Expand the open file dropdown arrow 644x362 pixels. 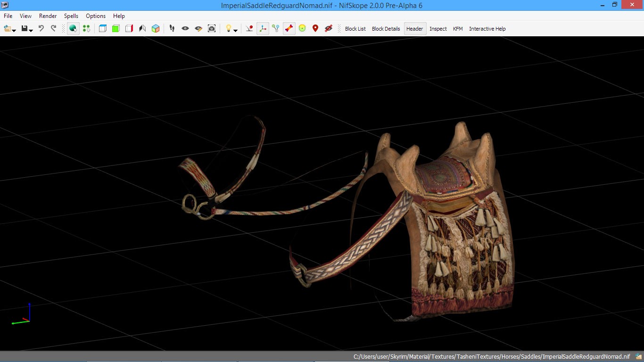tap(14, 31)
